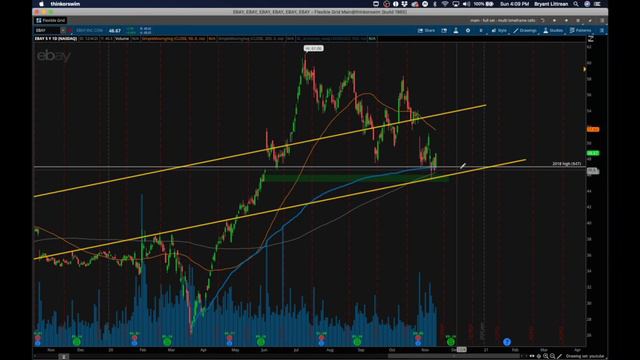Open the symbol dropdown arrow next to EBAY
The height and width of the screenshot is (360, 640).
pos(63,31)
